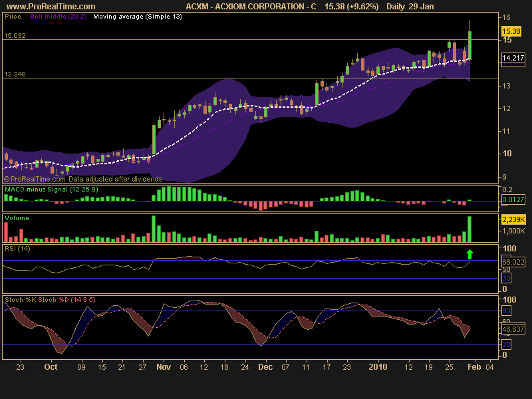Image resolution: width=532 pixels, height=399 pixels.
Task: Click the 23 date at far left of time axis
Action: point(21,367)
